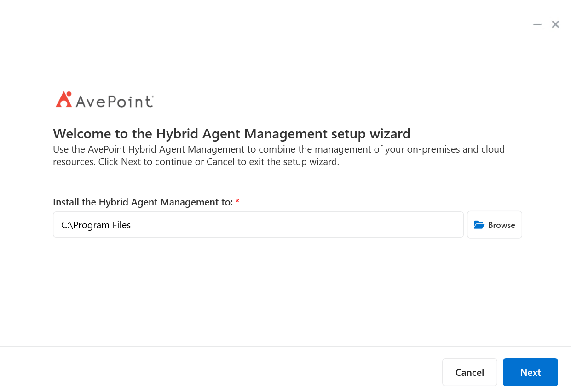
Task: Click the "Install the Hybrid Agent Management to" label
Action: pyautogui.click(x=143, y=202)
